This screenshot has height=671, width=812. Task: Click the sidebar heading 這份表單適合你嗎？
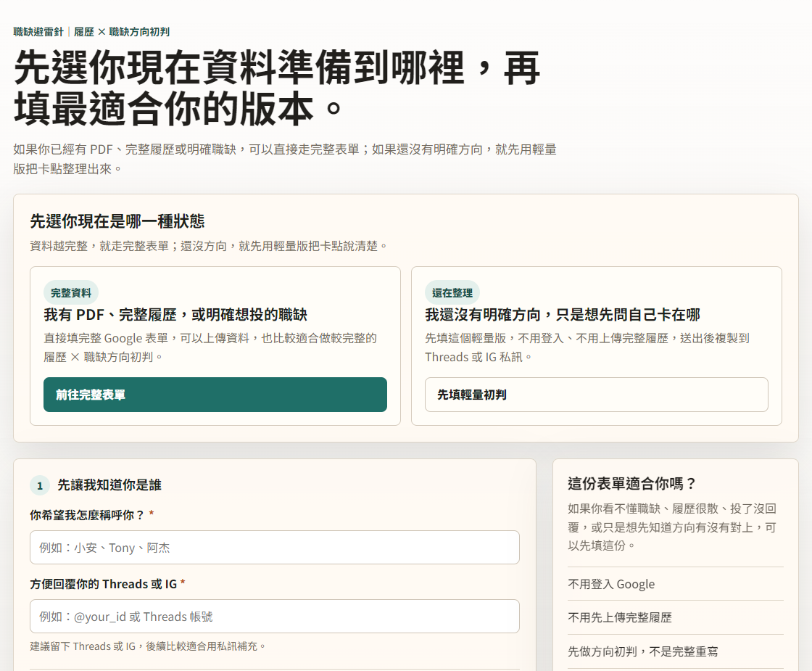click(x=631, y=483)
